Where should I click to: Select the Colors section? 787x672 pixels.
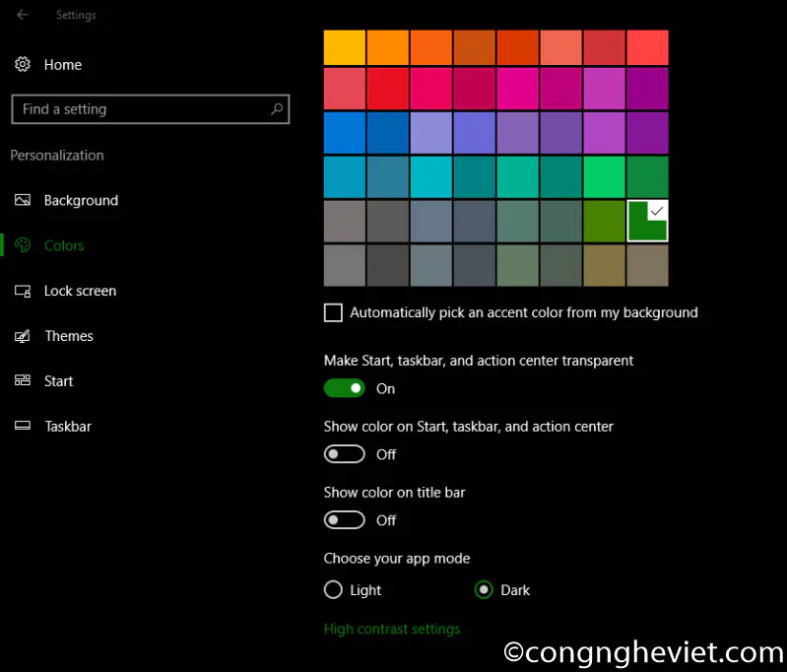coord(64,245)
